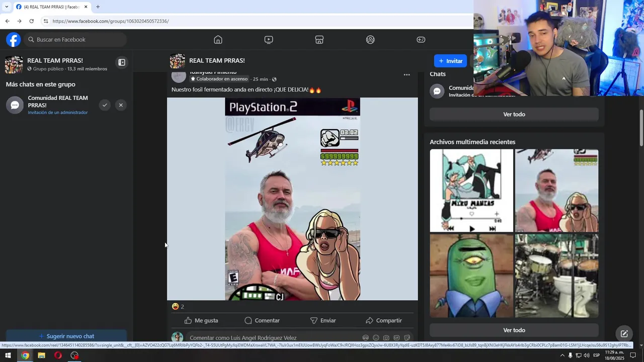View the laughing reaction count on the post
This screenshot has width=644, height=362.
pyautogui.click(x=178, y=307)
